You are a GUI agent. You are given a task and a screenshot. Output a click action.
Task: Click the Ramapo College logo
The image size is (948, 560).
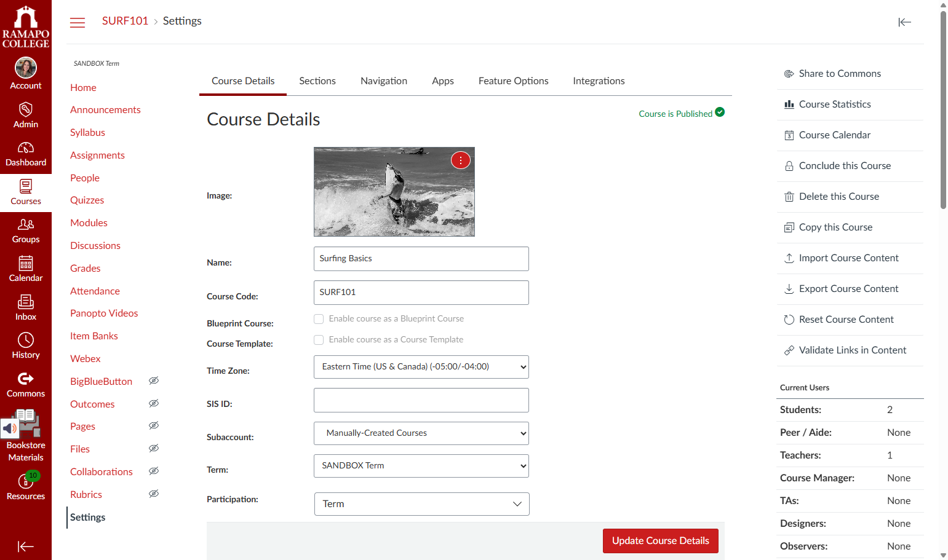point(26,26)
